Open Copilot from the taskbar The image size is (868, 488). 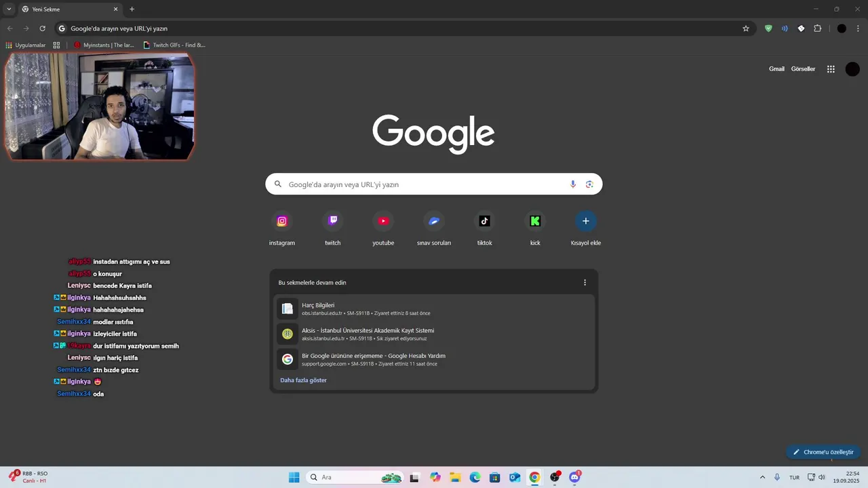point(435,477)
